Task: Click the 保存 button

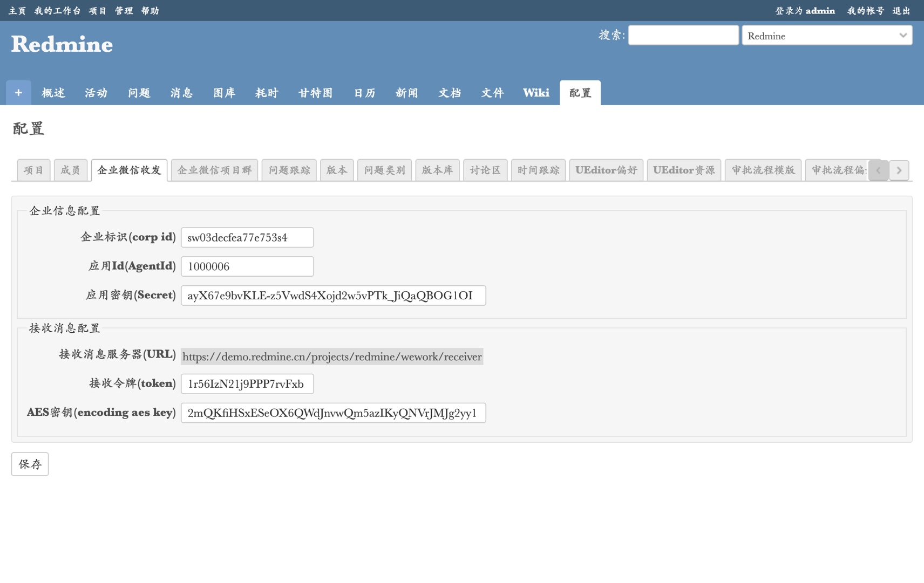Action: (30, 464)
